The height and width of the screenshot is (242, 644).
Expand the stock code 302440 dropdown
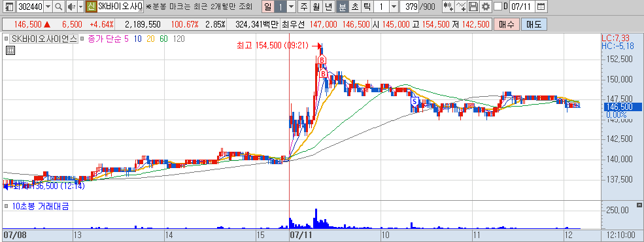[48, 7]
